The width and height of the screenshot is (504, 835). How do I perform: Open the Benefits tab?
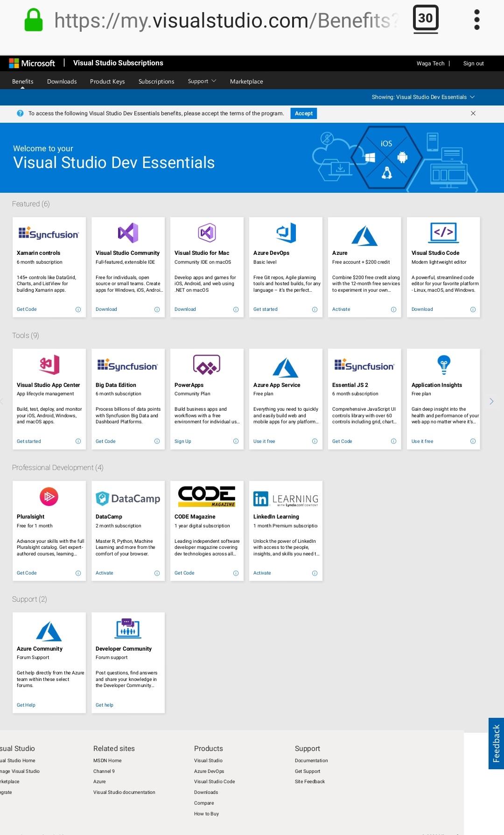click(23, 81)
